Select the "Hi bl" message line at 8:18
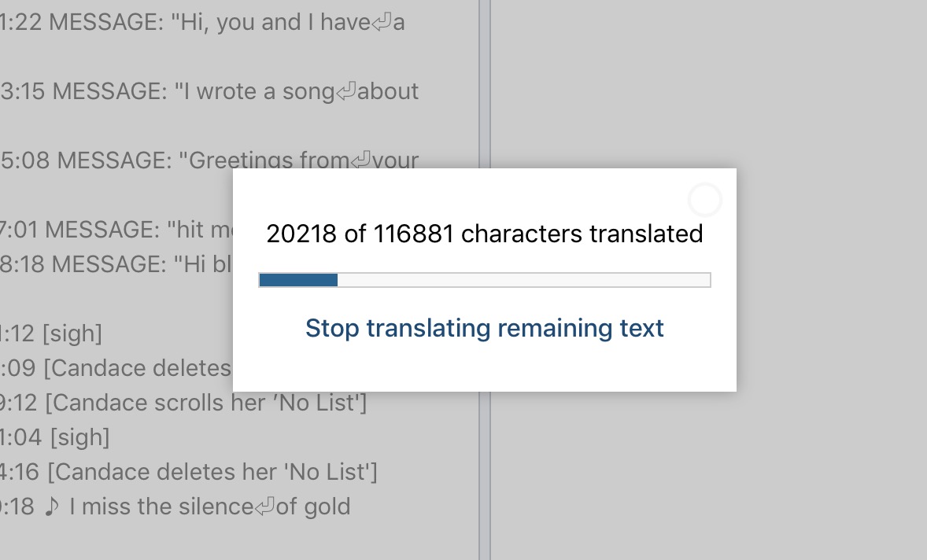This screenshot has height=560, width=927. (x=118, y=265)
